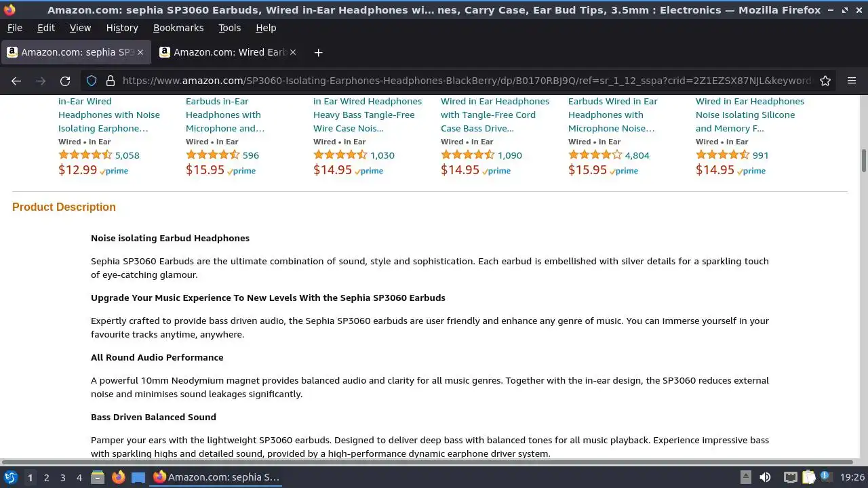Click the $14.95 price of the 1,030-rating item

click(x=333, y=170)
